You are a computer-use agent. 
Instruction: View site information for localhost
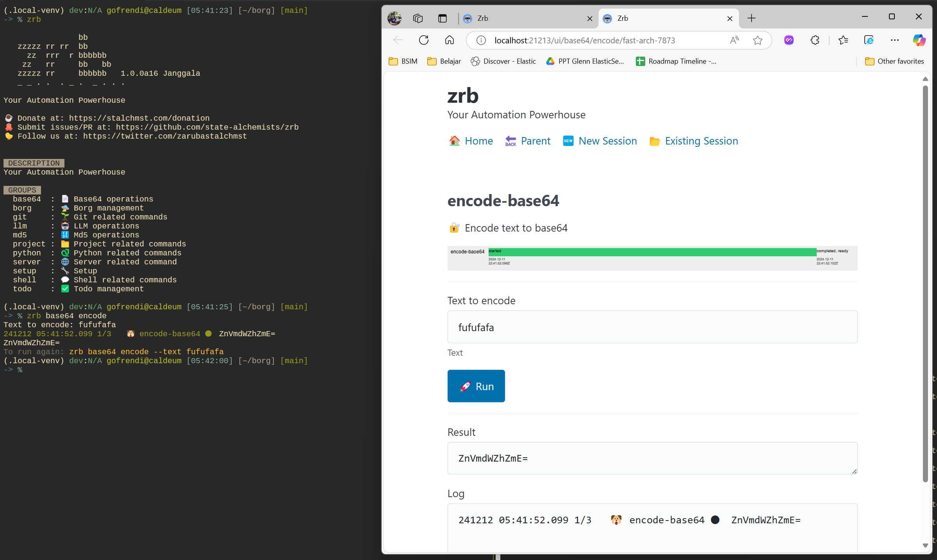point(481,40)
